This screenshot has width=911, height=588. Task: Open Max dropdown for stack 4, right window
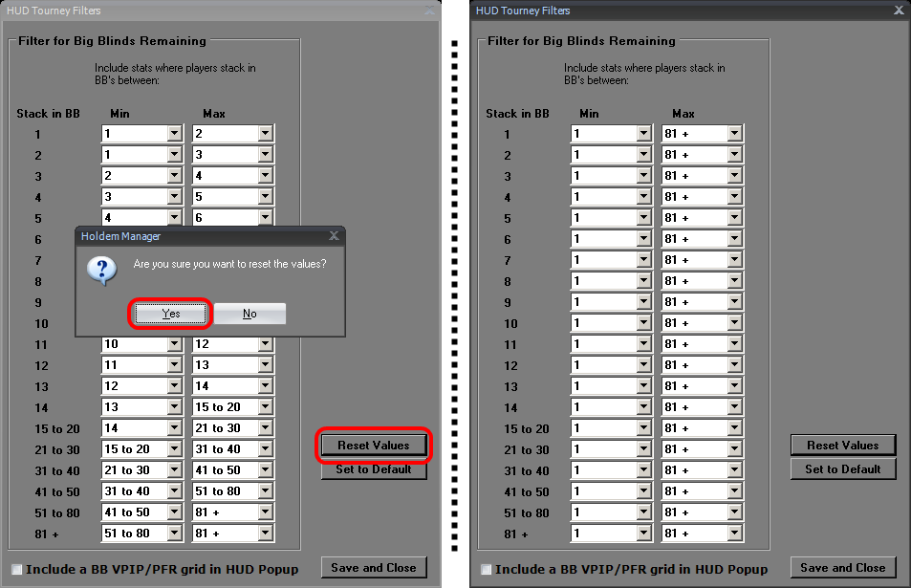pos(735,196)
